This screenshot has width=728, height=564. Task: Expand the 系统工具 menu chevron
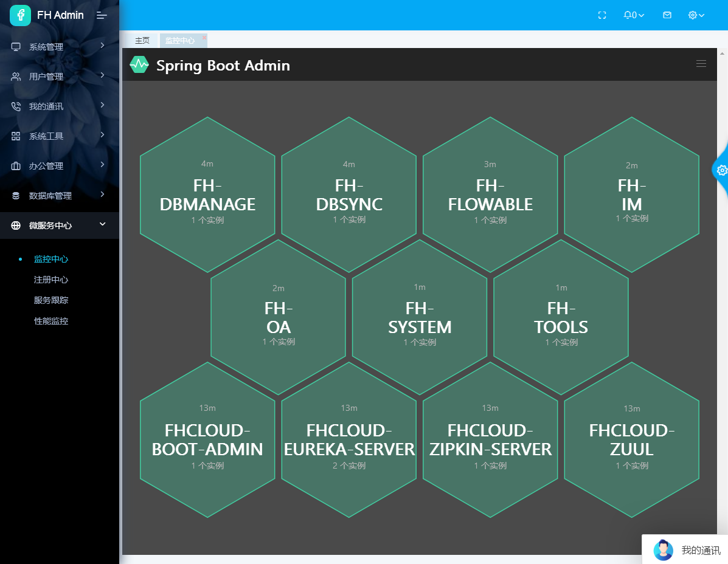[x=103, y=134]
